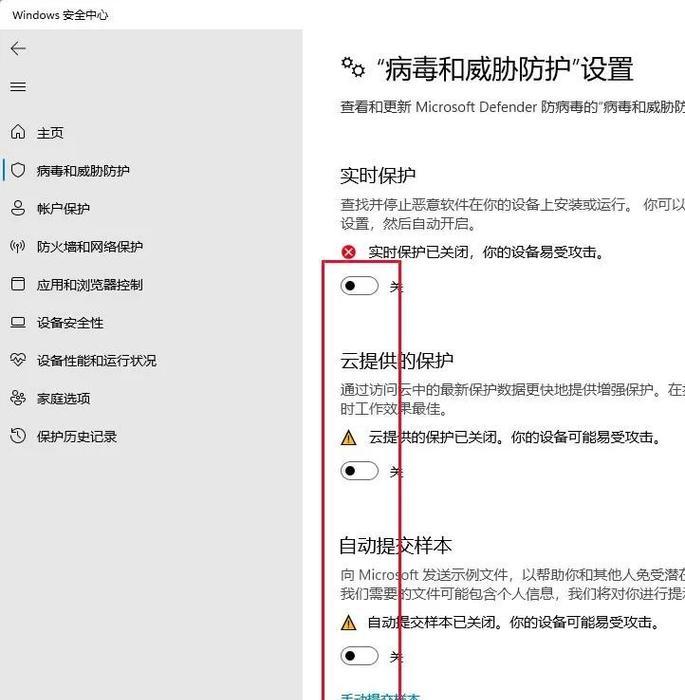Viewport: 685px width, 700px height.
Task: Turn on the 自动提交样本 switch
Action: [359, 655]
